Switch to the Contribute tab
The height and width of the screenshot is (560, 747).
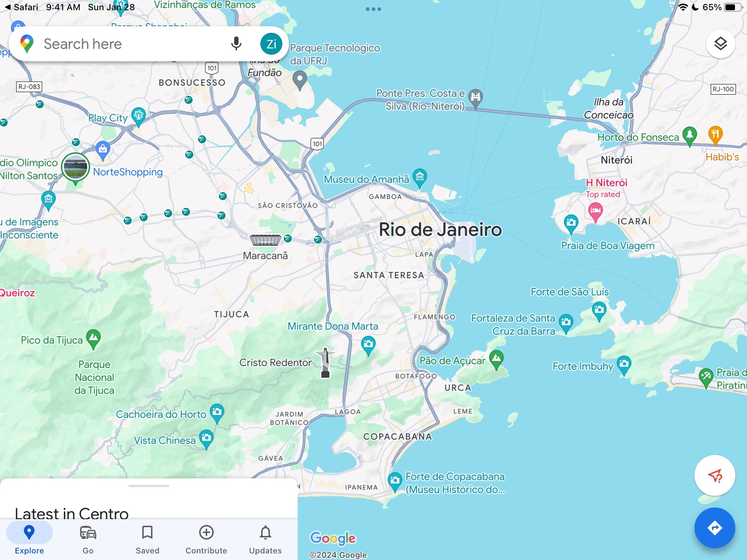tap(206, 539)
